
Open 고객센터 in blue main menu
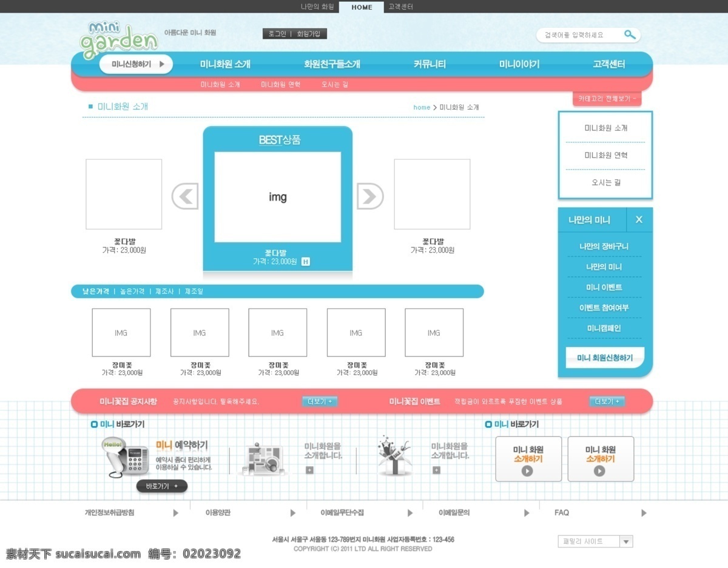[x=608, y=64]
